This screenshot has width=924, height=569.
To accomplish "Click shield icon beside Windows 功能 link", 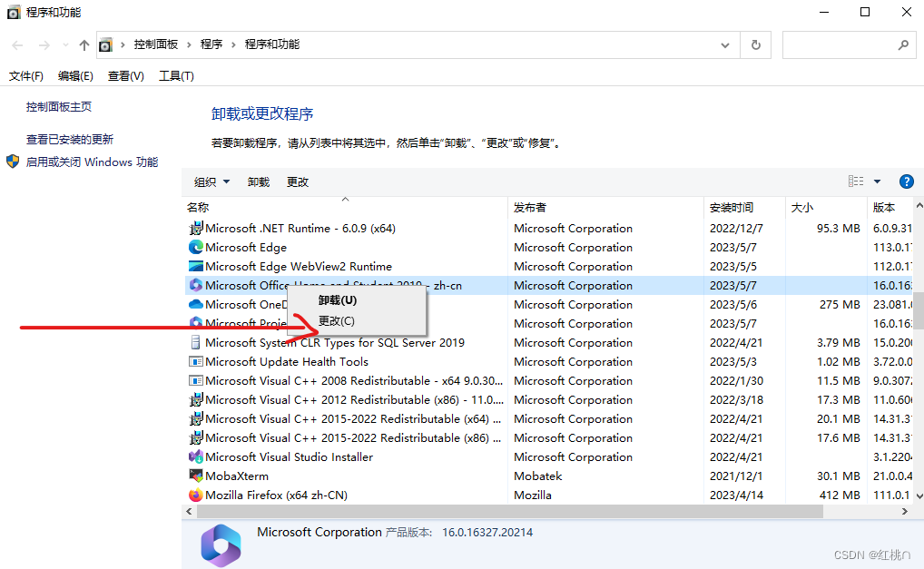I will [13, 162].
